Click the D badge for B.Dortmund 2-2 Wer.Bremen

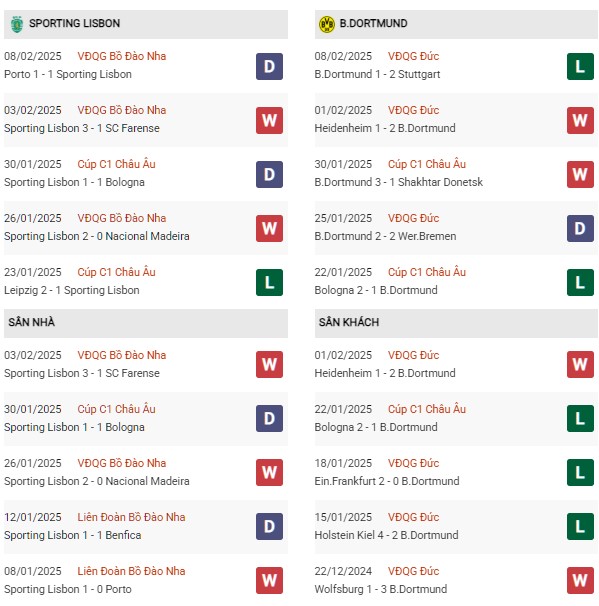pyautogui.click(x=580, y=228)
